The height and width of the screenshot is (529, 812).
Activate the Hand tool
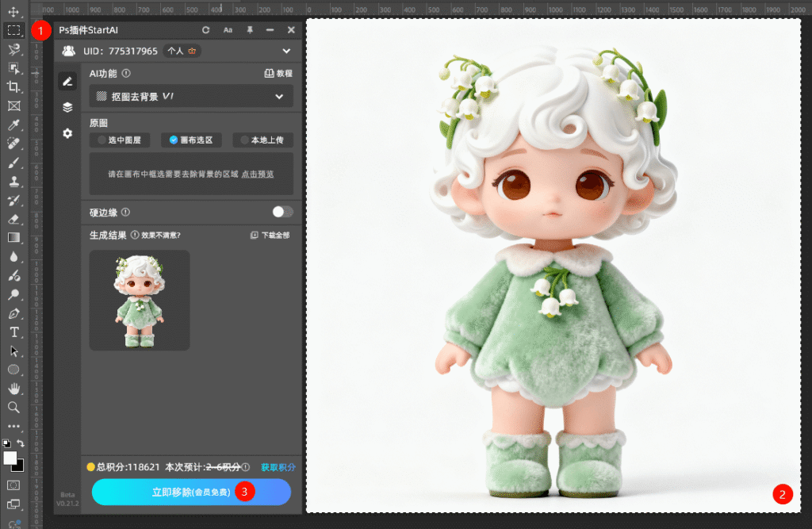pyautogui.click(x=13, y=389)
